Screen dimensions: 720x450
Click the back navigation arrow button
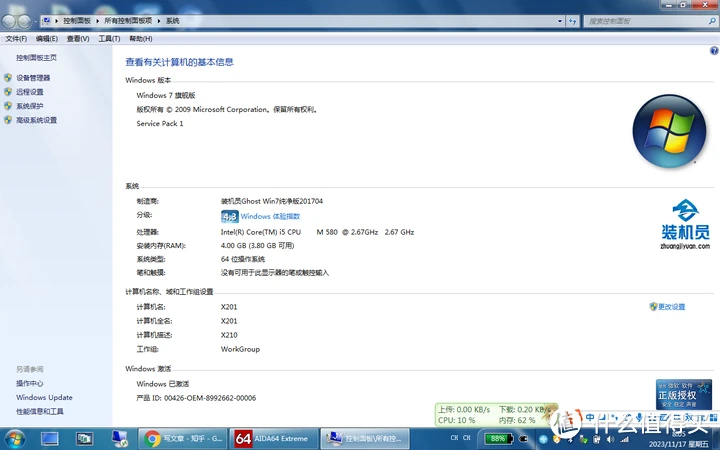[8, 21]
